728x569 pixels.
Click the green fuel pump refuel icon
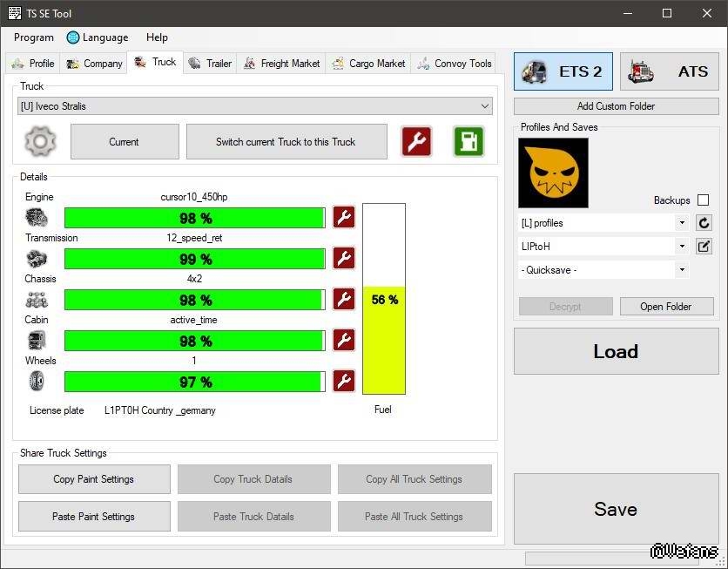[x=468, y=142]
